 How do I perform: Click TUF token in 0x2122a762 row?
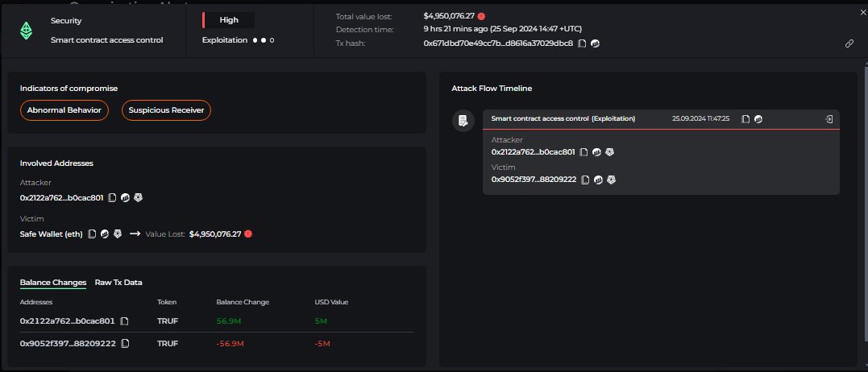(168, 321)
